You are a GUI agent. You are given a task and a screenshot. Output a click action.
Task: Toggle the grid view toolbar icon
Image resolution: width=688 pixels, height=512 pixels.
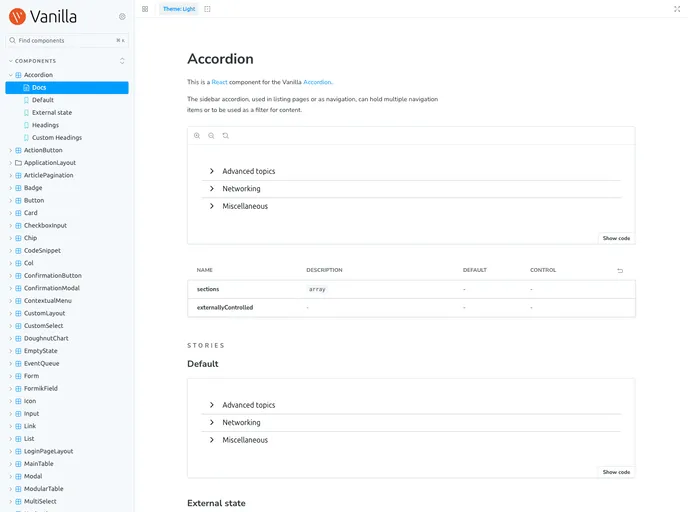coord(145,9)
